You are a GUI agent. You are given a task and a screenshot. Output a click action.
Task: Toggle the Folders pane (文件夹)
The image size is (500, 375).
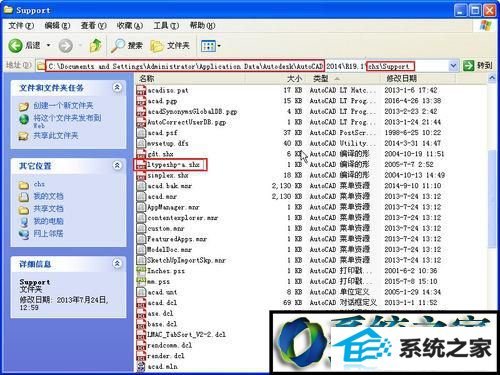point(170,46)
